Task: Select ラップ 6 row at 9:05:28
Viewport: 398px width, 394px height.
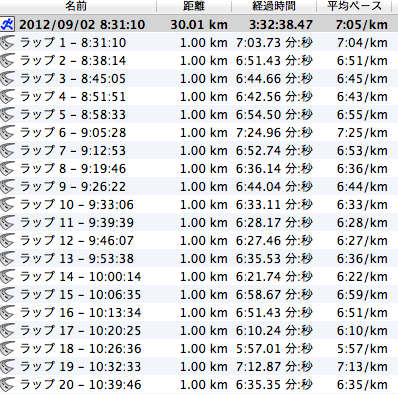Action: (199, 133)
